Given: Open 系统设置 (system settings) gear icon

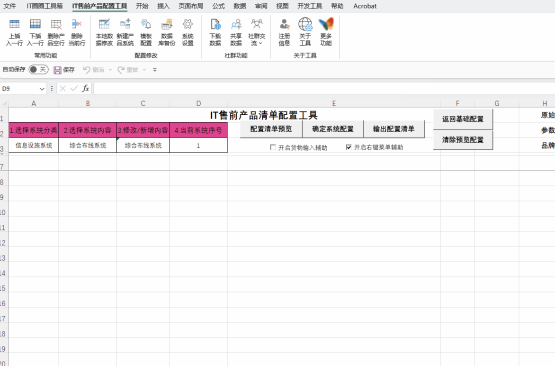Looking at the screenshot, I should tap(188, 24).
